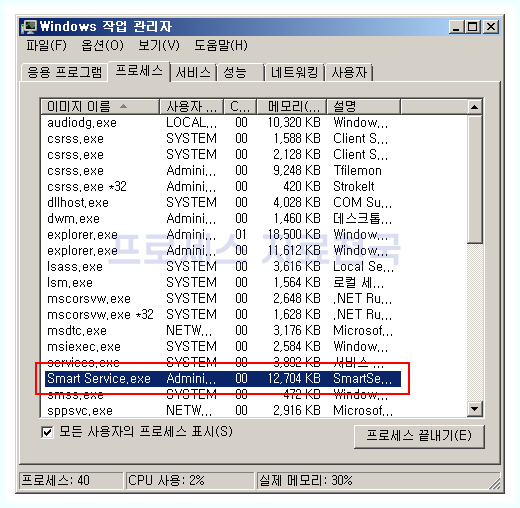Click the Task Manager title bar icon
Image resolution: width=520 pixels, height=508 pixels.
(x=29, y=27)
